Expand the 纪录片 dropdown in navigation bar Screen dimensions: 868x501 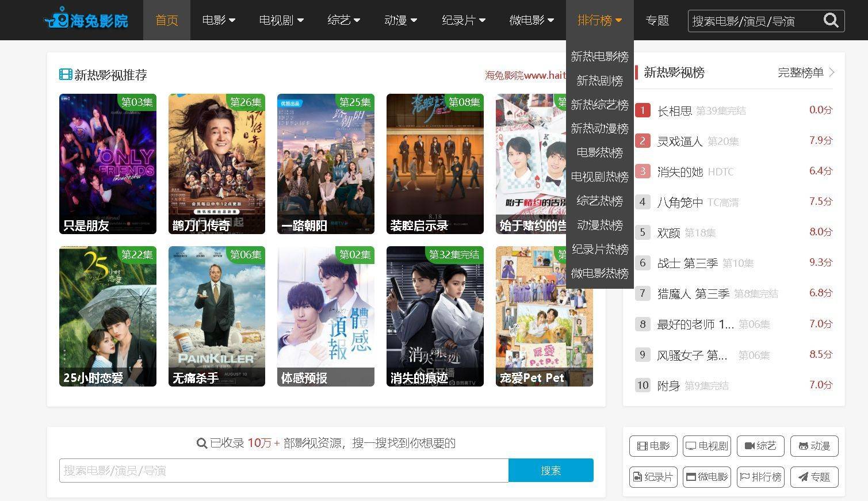tap(464, 21)
